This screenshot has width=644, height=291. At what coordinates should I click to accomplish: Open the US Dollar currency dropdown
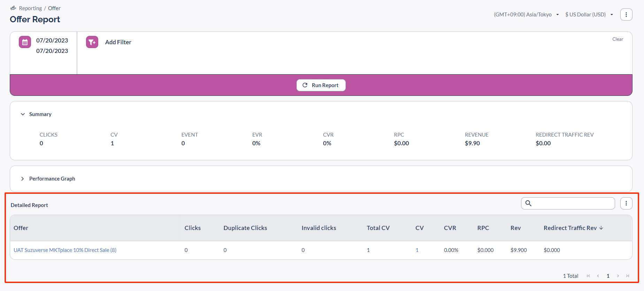pyautogui.click(x=589, y=15)
